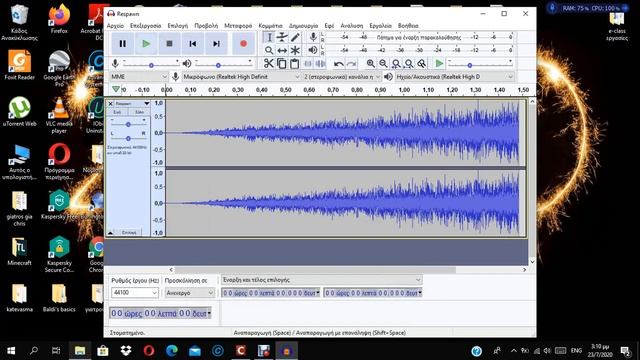Image resolution: width=640 pixels, height=360 pixels.
Task: Redo the last undone action
Action: click(351, 64)
